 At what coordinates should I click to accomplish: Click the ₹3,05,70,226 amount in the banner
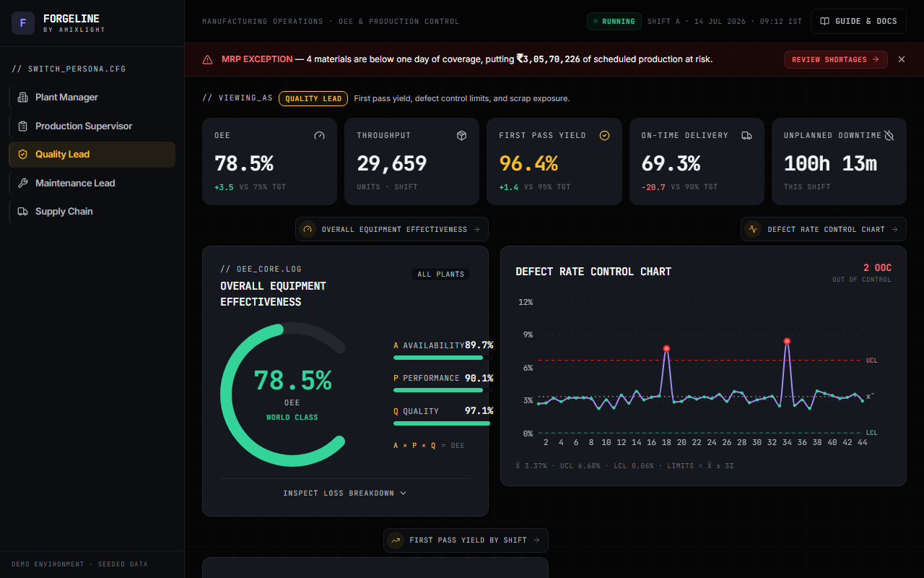[548, 59]
